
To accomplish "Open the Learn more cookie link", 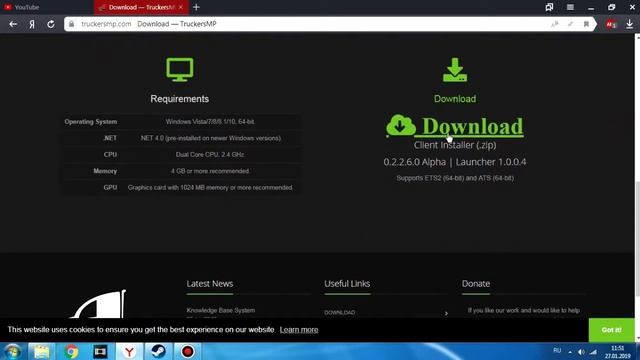I will (299, 330).
